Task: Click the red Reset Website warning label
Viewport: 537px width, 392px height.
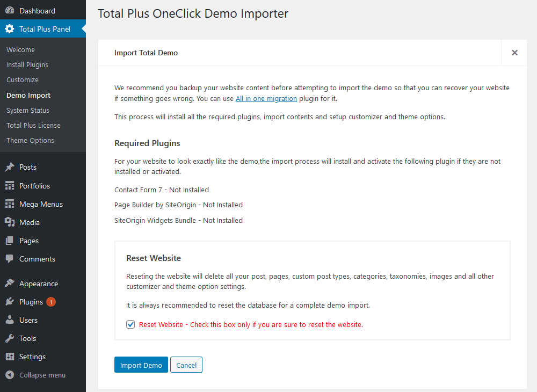Action: point(251,324)
